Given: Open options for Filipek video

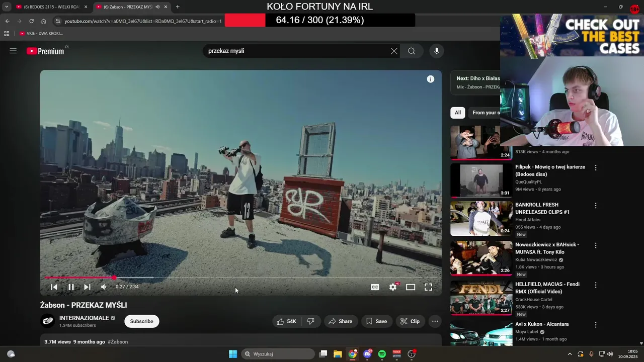Looking at the screenshot, I should (596, 167).
